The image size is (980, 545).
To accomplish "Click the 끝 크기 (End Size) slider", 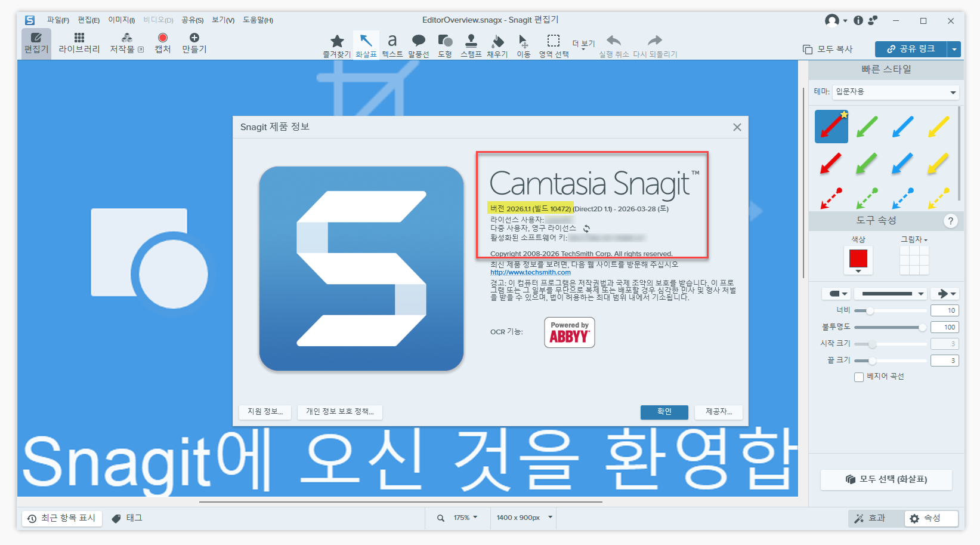I will click(x=891, y=361).
